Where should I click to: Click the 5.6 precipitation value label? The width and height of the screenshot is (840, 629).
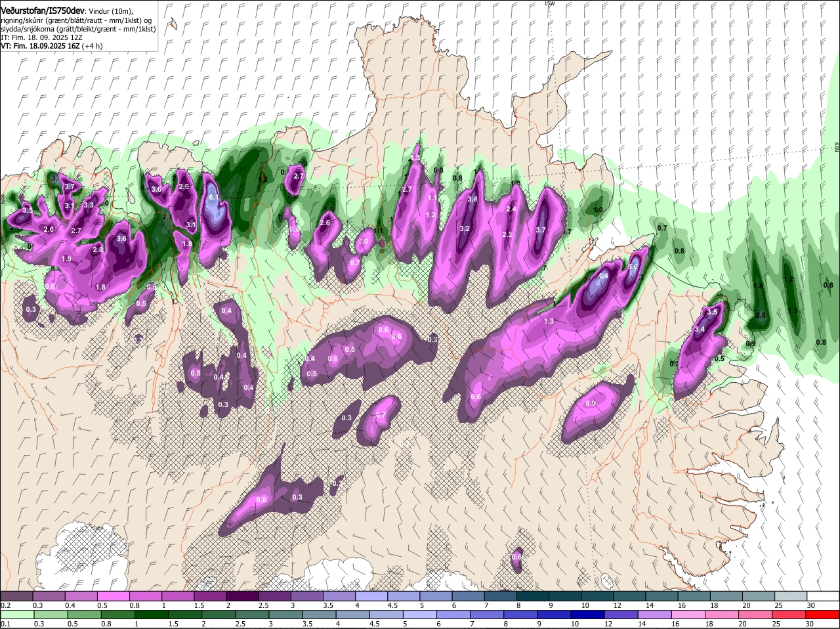[x=633, y=267]
